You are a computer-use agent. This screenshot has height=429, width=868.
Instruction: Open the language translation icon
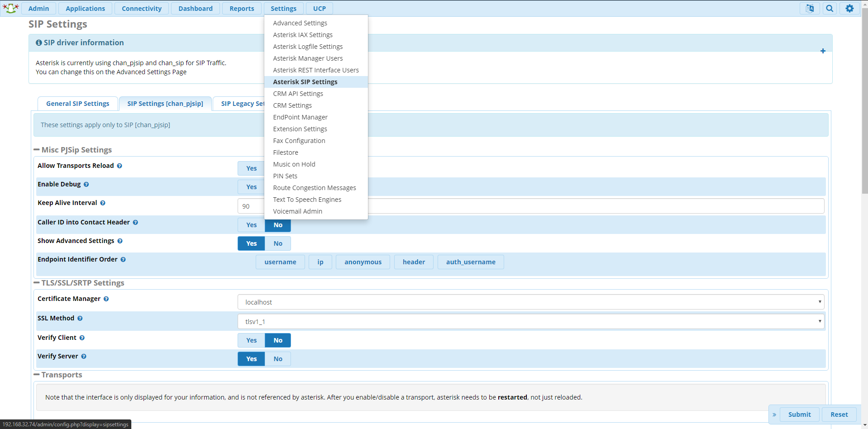click(810, 9)
